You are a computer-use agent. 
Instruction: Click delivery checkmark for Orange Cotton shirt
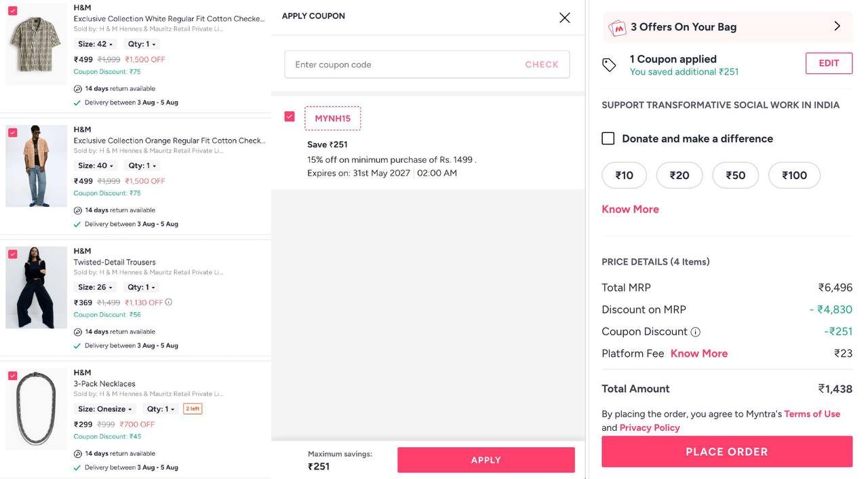pyautogui.click(x=77, y=225)
